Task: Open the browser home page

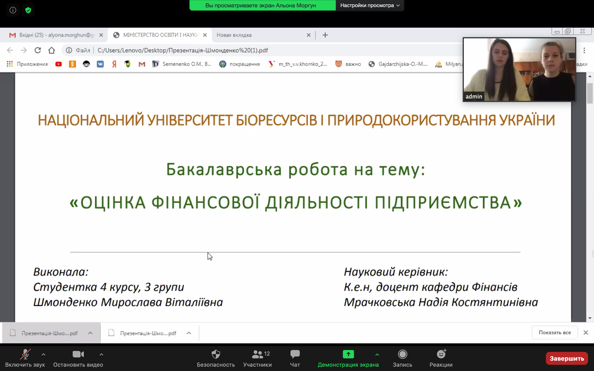Action: click(52, 50)
